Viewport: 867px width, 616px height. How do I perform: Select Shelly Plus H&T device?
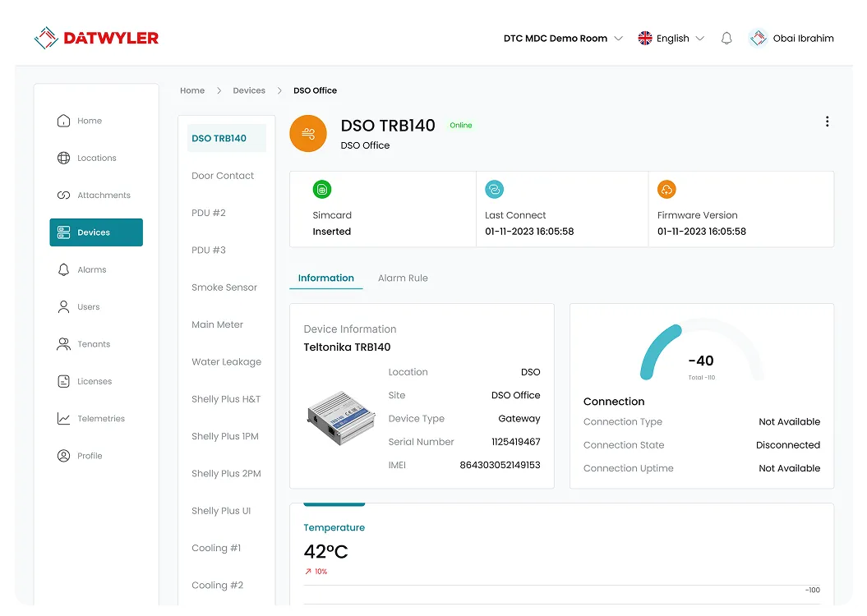[x=226, y=399]
